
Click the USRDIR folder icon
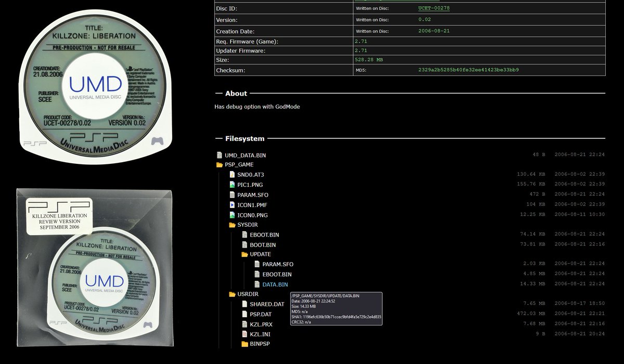tap(232, 294)
